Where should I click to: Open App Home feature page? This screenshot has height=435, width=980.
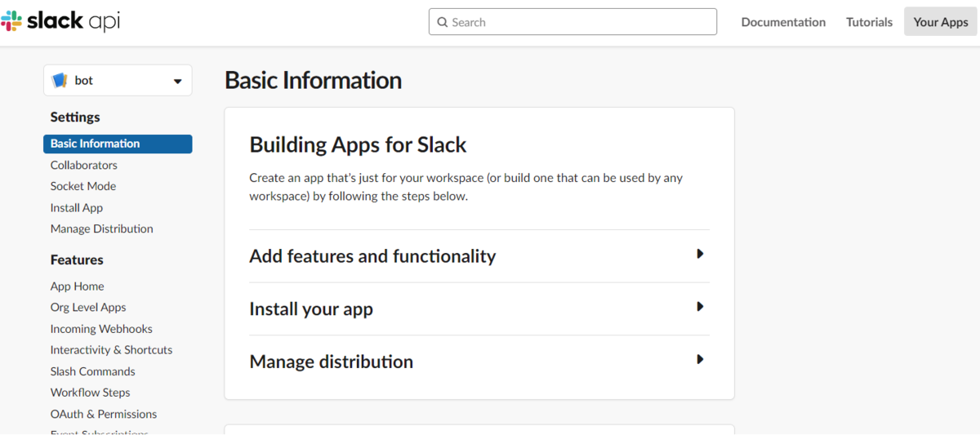point(77,286)
